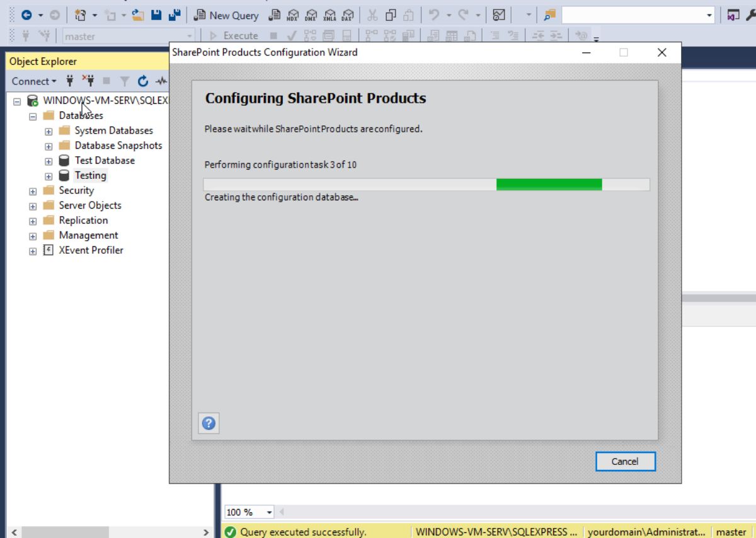Open the New Project icon dropdown arrow

pos(95,15)
